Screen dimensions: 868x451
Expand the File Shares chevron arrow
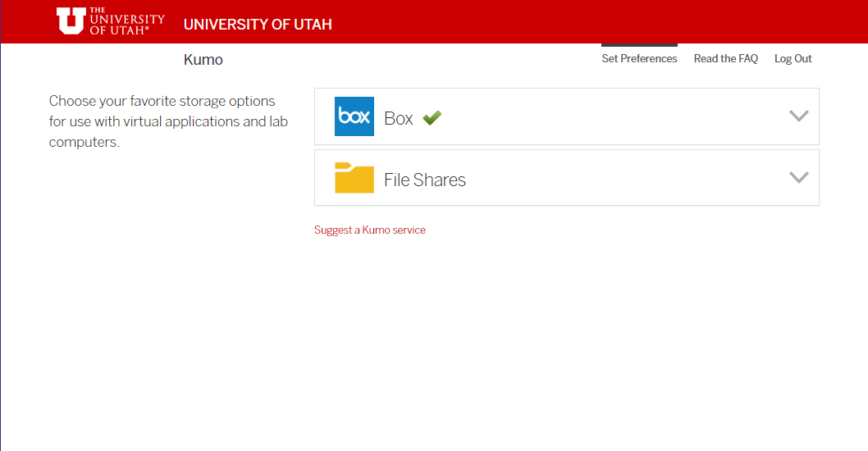[799, 177]
